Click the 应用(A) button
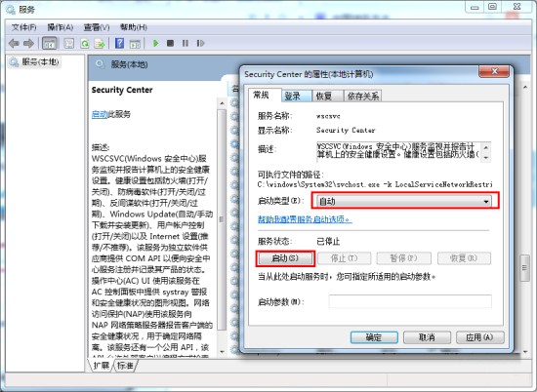 (479, 337)
